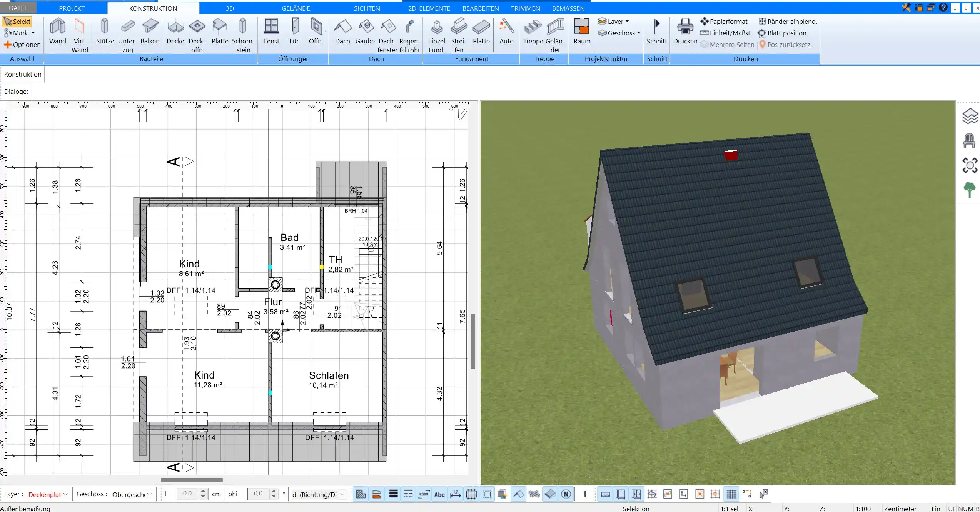Select the Deck.-öffn. ceiling opening tool
Viewport: 980px width, 512px height.
197,35
